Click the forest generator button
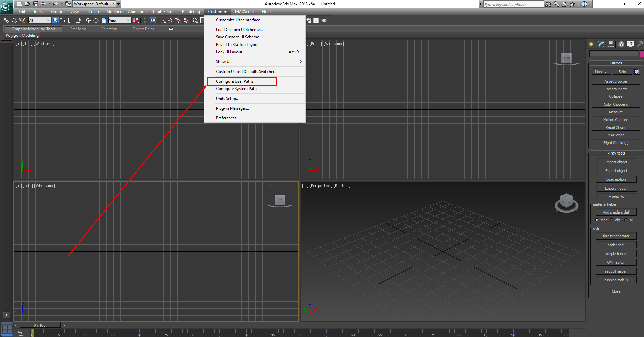The image size is (644, 337). pos(616,236)
